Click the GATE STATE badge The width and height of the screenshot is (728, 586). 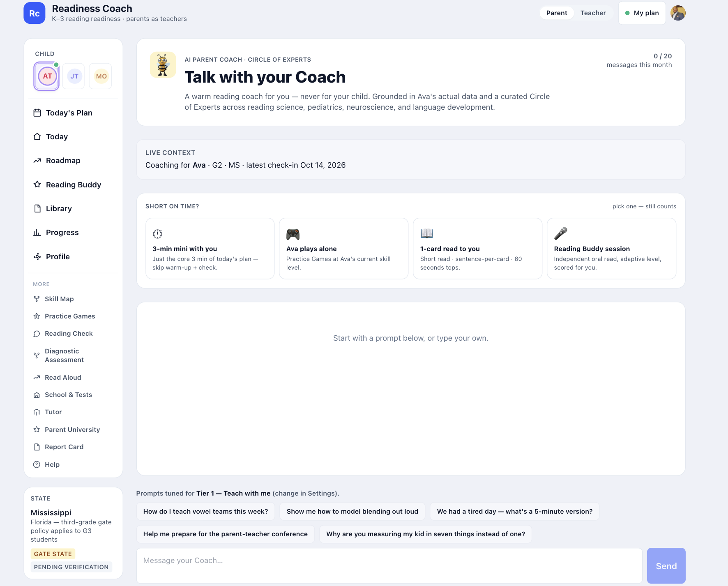pyautogui.click(x=53, y=554)
